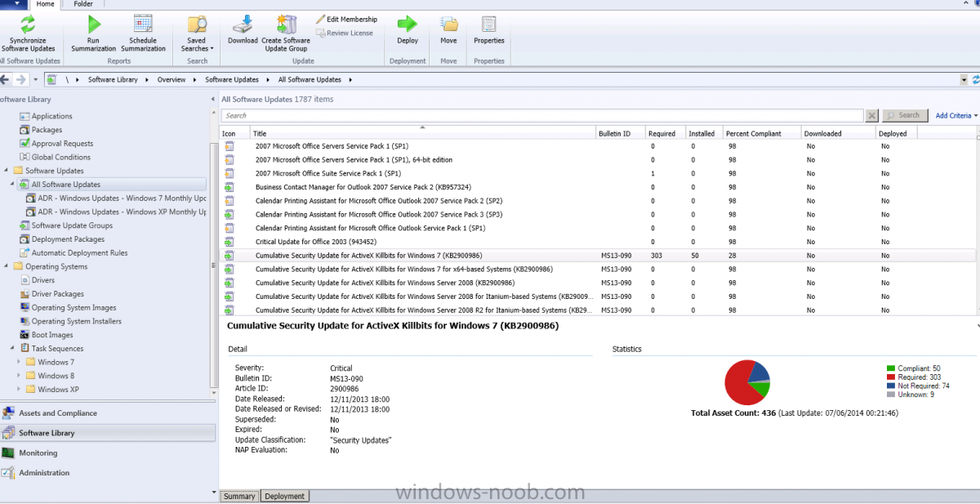Sort the list by the Title column header
The image size is (980, 504).
[x=422, y=133]
